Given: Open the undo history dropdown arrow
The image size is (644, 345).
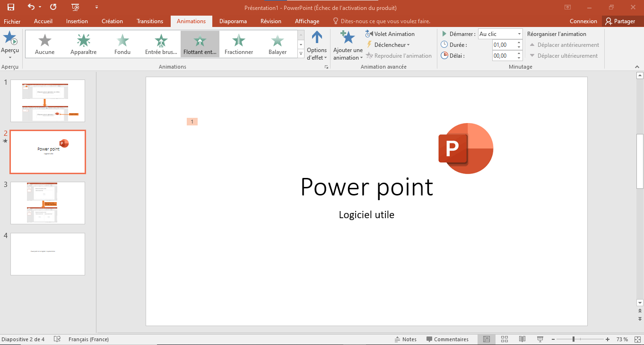Looking at the screenshot, I should (40, 7).
